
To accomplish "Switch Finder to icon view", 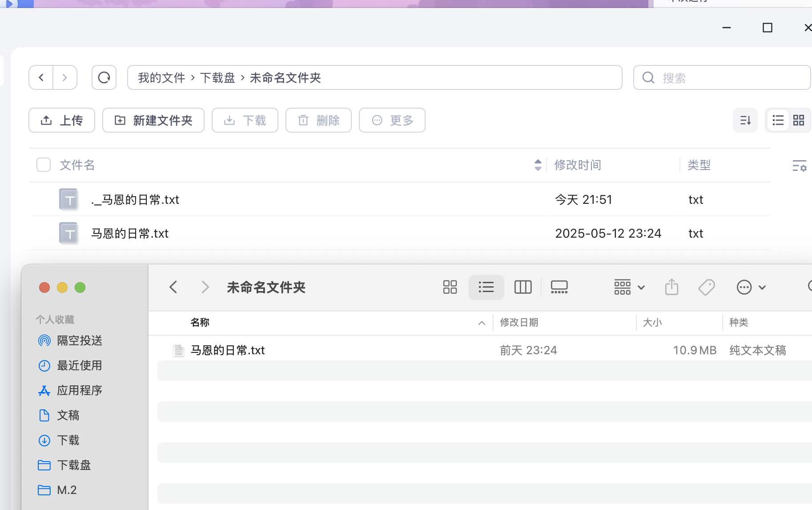I will click(x=450, y=287).
